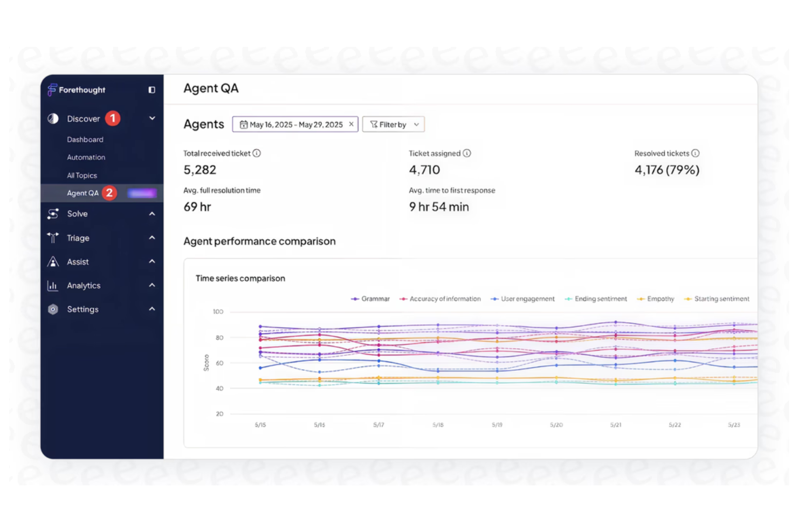Click the Triage icon
Image resolution: width=798 pixels, height=532 pixels.
point(52,238)
